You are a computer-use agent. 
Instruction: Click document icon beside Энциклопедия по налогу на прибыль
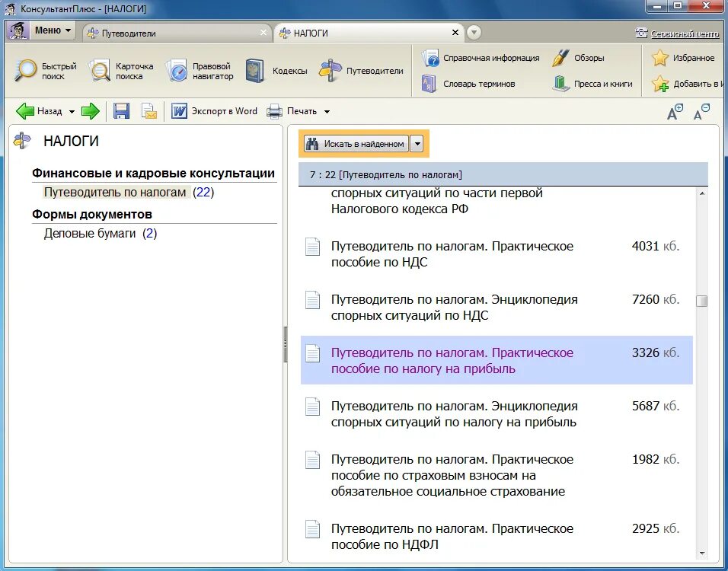(x=312, y=407)
